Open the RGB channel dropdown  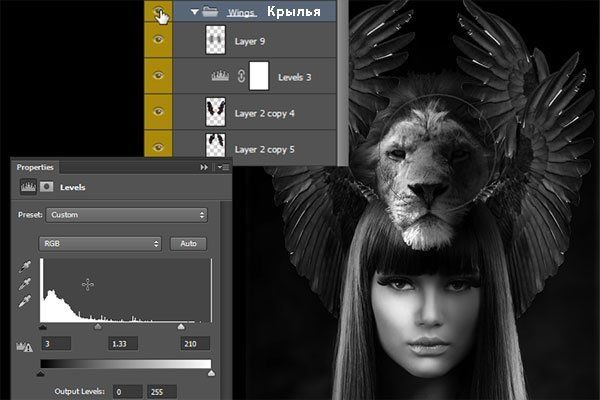pos(100,244)
